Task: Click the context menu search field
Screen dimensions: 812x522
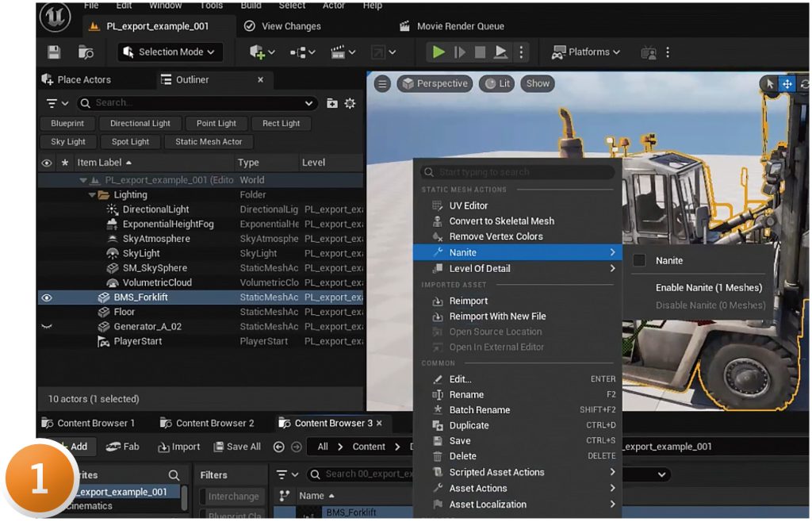Action: pyautogui.click(x=518, y=172)
